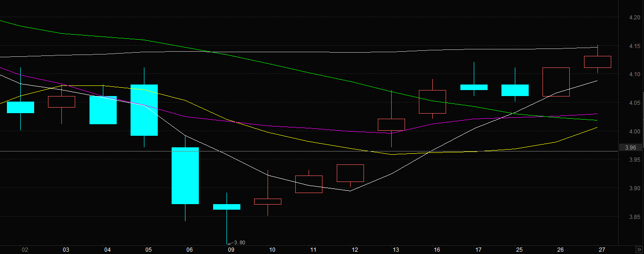This screenshot has height=254, width=644.
Task: Select the red hollow candle on day 11
Action: 309,184
